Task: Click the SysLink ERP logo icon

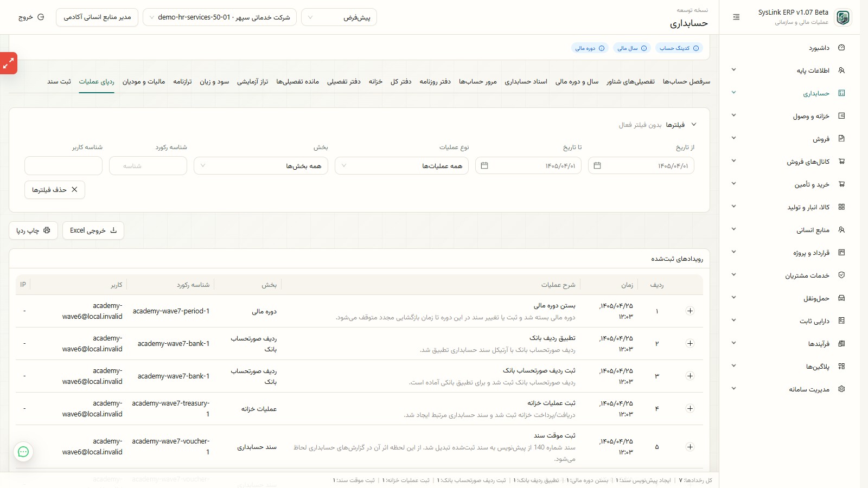Action: click(843, 17)
